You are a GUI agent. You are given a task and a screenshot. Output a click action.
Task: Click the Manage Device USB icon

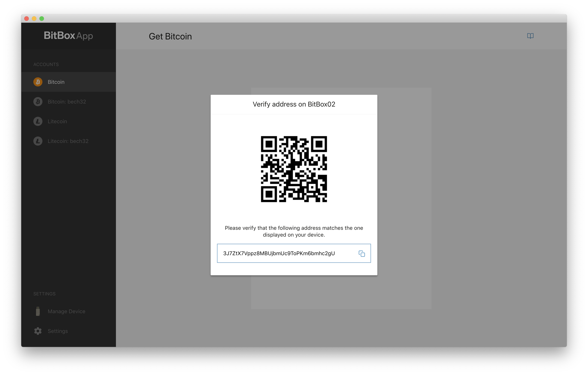38,311
